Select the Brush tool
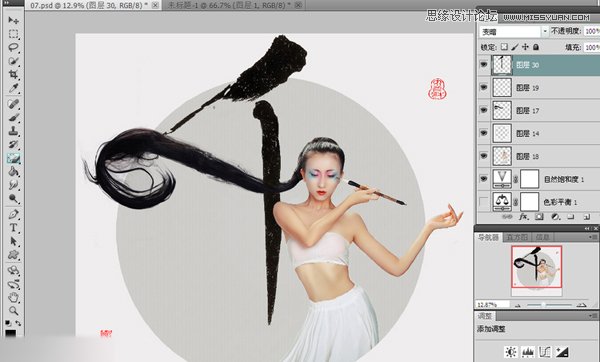Image resolution: width=600 pixels, height=362 pixels. coord(13,117)
